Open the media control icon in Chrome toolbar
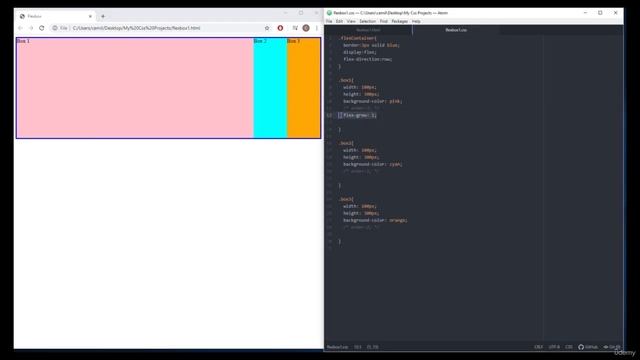Screen dimensions: 640x360 point(295,28)
